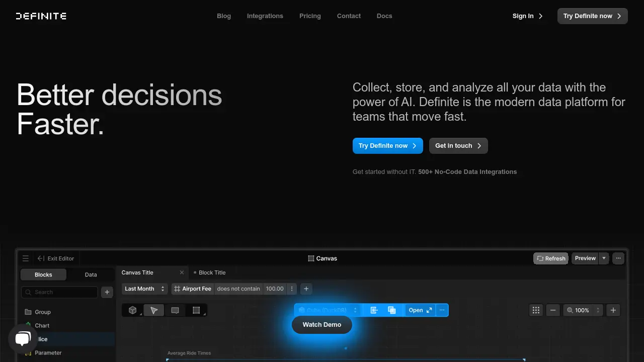Select the pointer cursor tool

(x=154, y=310)
